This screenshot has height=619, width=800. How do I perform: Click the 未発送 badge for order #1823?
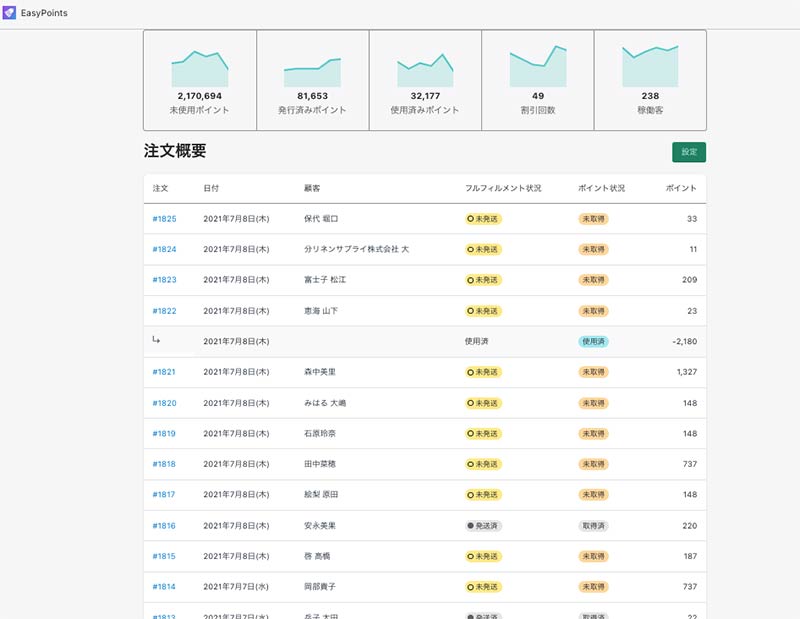click(x=484, y=280)
